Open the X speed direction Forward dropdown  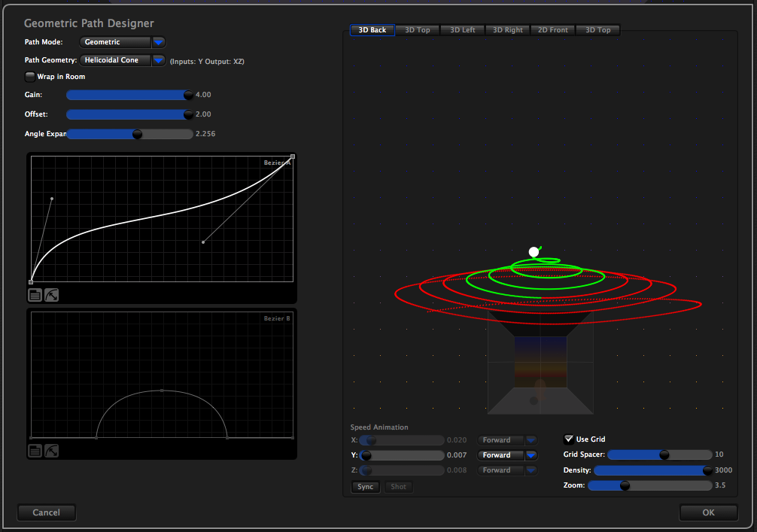507,439
